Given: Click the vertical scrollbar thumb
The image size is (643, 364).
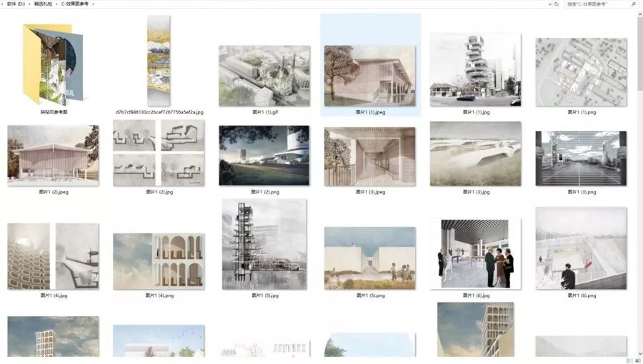Looking at the screenshot, I should point(640,54).
